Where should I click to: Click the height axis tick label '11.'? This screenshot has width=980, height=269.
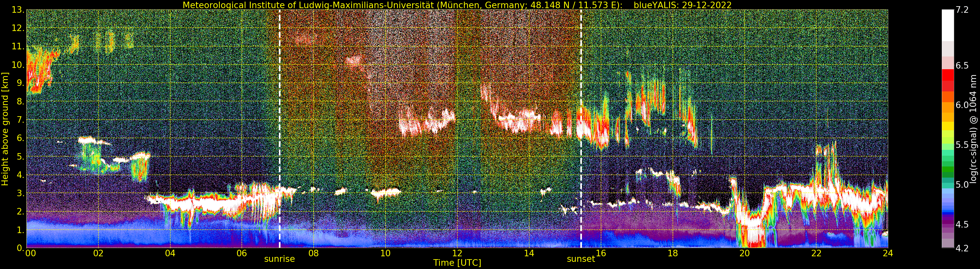[18, 46]
